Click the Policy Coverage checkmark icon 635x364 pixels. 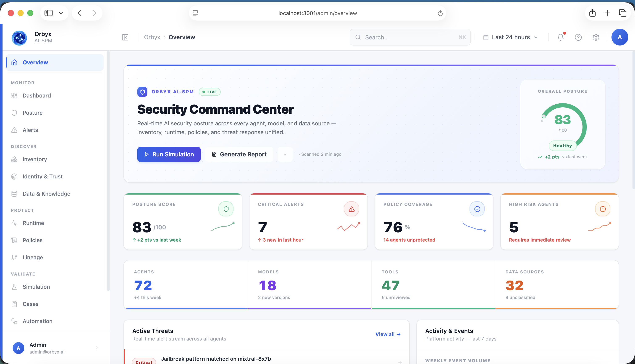click(x=477, y=209)
